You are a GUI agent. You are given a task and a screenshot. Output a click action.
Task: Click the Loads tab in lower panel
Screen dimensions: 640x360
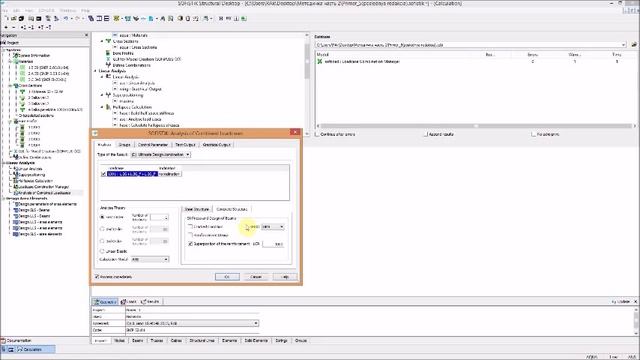[x=129, y=302]
